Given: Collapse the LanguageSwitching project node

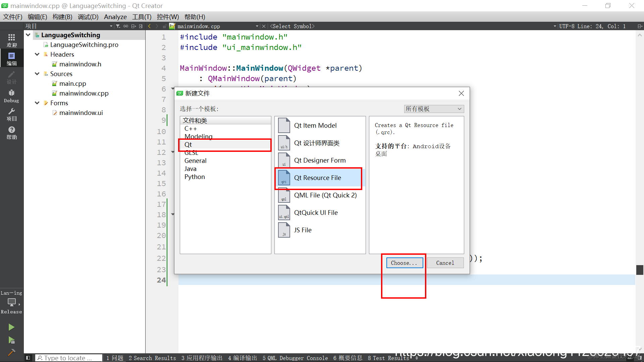Looking at the screenshot, I should [x=28, y=35].
